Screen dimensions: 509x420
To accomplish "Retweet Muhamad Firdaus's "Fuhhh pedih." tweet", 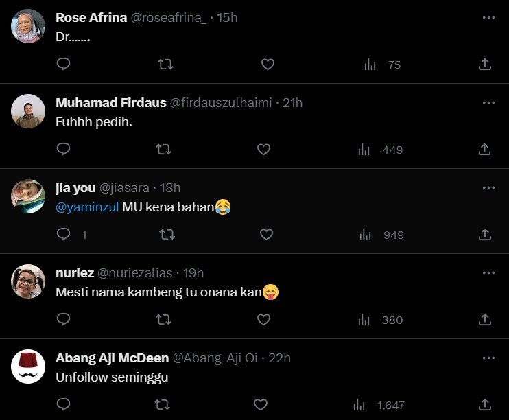I will [x=163, y=149].
